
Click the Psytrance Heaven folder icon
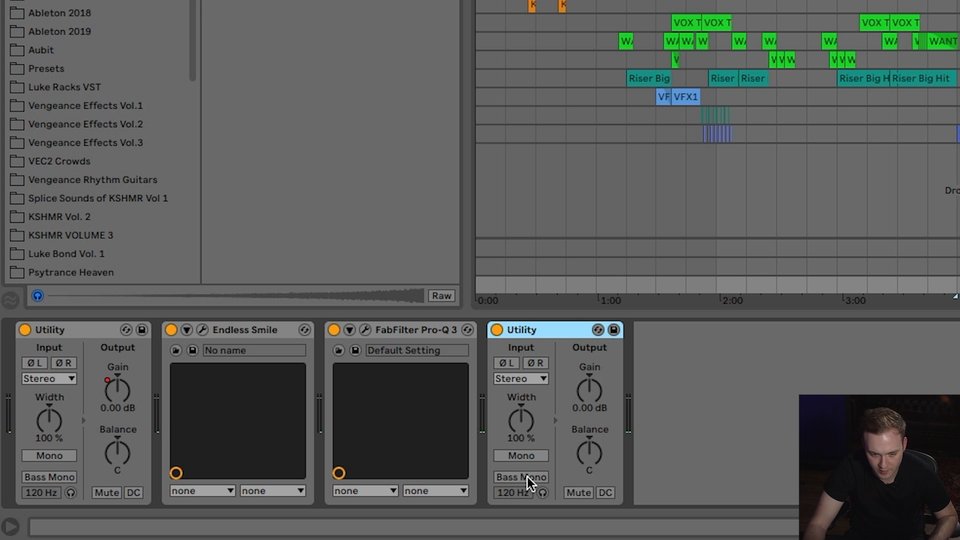coord(17,272)
